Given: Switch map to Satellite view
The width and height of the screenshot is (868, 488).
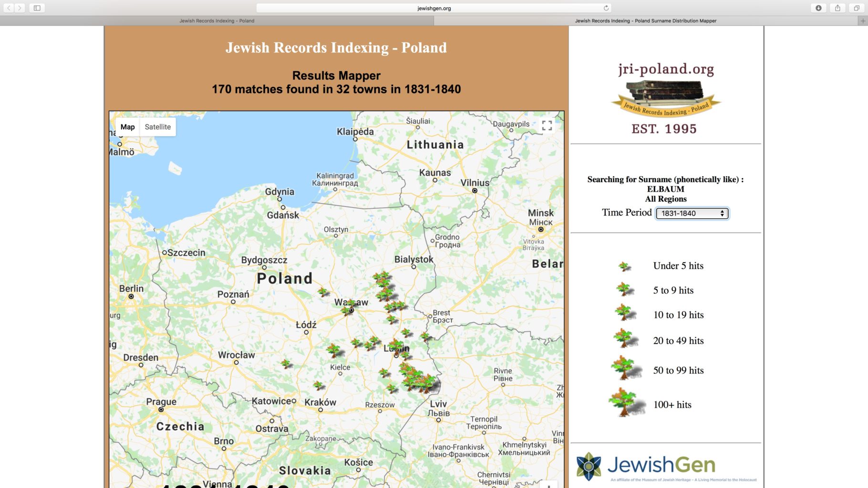Looking at the screenshot, I should pos(158,127).
